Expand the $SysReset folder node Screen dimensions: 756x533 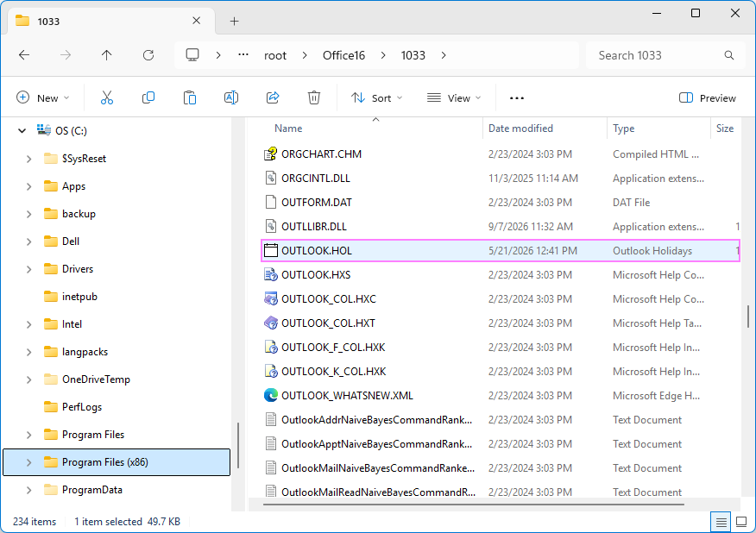coord(29,159)
